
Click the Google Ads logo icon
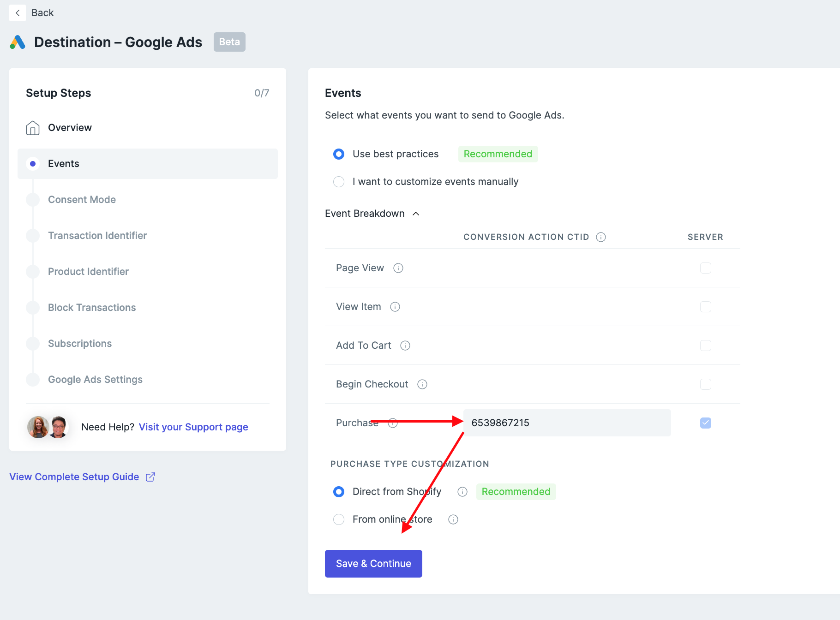(x=18, y=42)
